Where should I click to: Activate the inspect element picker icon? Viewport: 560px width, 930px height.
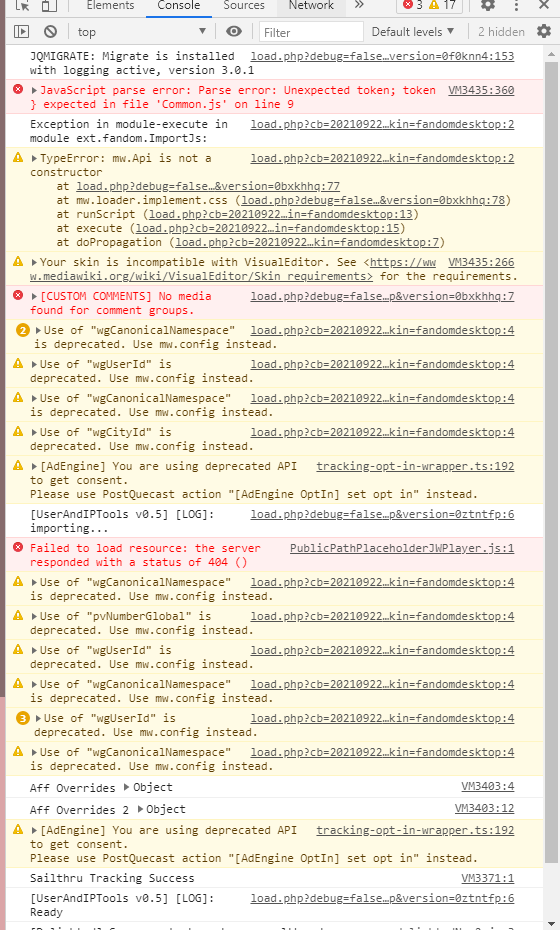pyautogui.click(x=23, y=5)
